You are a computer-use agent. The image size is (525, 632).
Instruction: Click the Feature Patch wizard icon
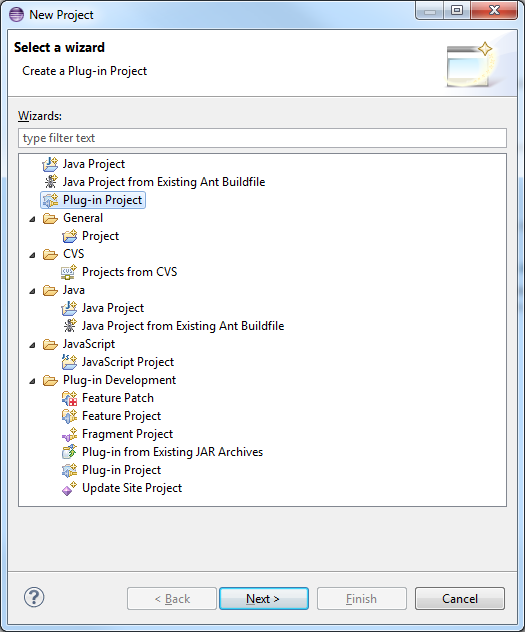click(69, 398)
